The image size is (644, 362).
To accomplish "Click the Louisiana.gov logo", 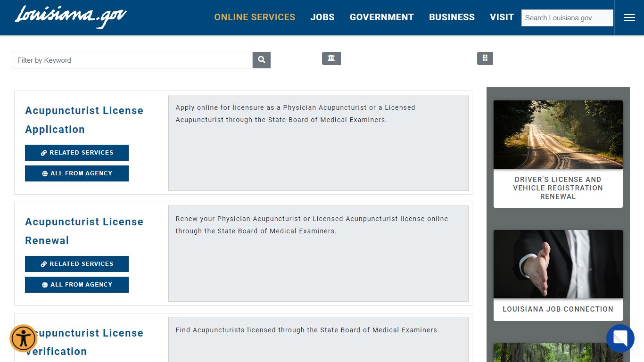I will tap(71, 17).
